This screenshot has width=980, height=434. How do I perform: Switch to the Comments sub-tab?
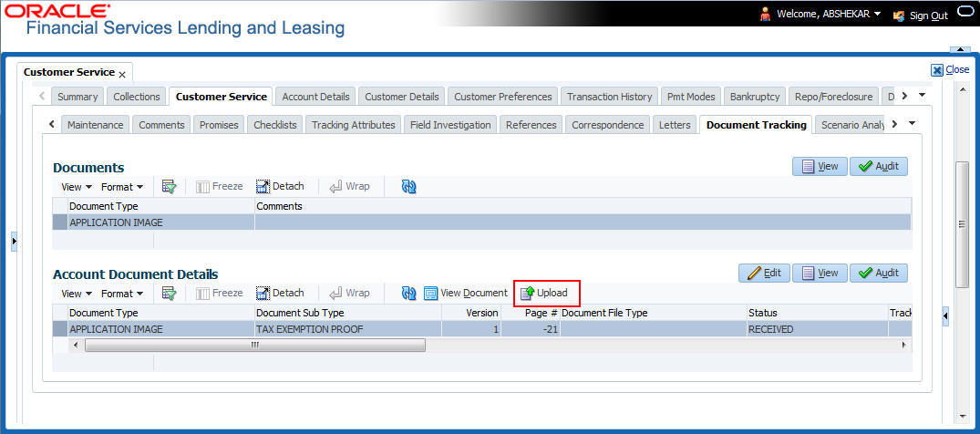coord(162,124)
